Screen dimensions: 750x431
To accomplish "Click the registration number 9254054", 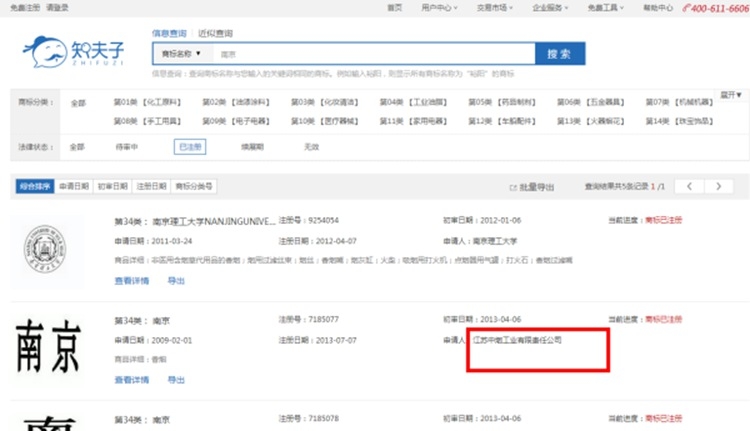I will click(323, 221).
